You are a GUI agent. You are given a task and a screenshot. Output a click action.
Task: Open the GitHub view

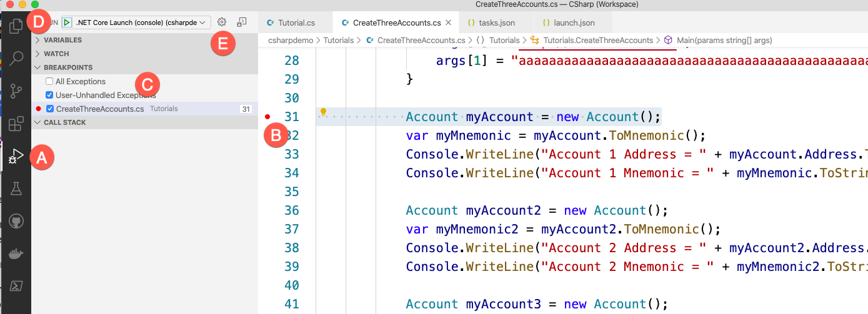(x=16, y=221)
